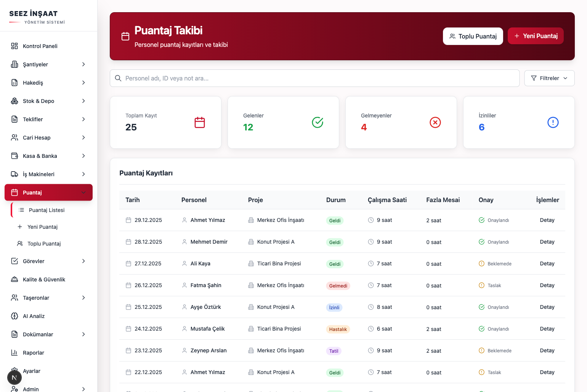Click the calendar icon in Toplam Kayıt card
The width and height of the screenshot is (587, 392).
[200, 122]
